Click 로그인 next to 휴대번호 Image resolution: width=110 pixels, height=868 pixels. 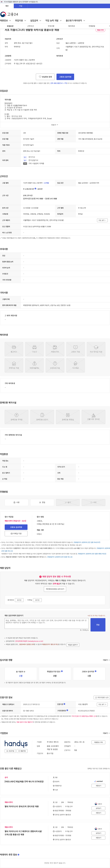(x=19, y=600)
